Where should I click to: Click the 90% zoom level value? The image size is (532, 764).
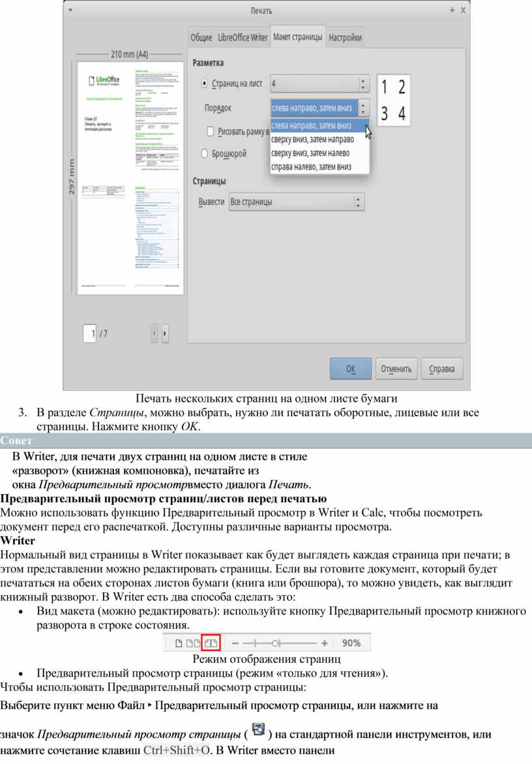pos(351,643)
